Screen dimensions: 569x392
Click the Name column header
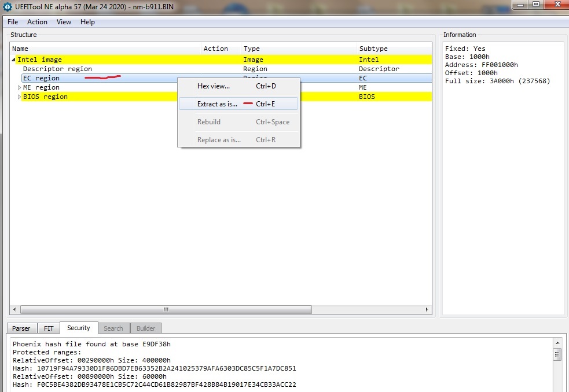[20, 49]
